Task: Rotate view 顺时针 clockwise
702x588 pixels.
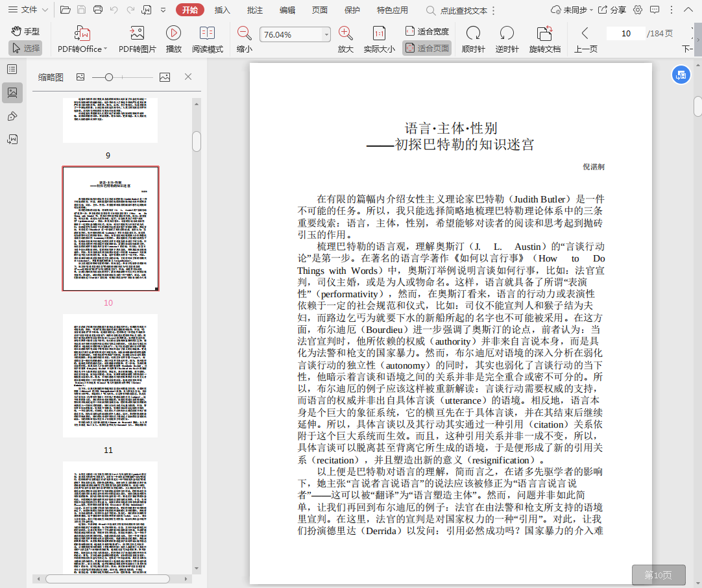Action: click(473, 40)
